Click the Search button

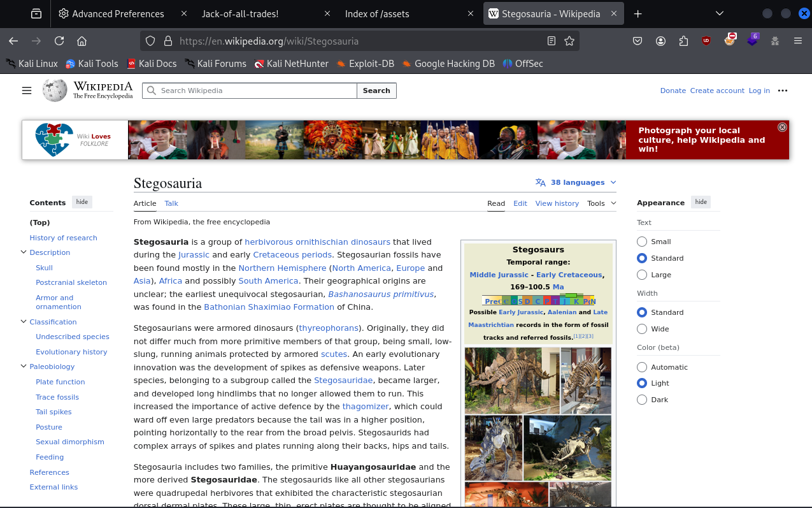[x=376, y=91]
